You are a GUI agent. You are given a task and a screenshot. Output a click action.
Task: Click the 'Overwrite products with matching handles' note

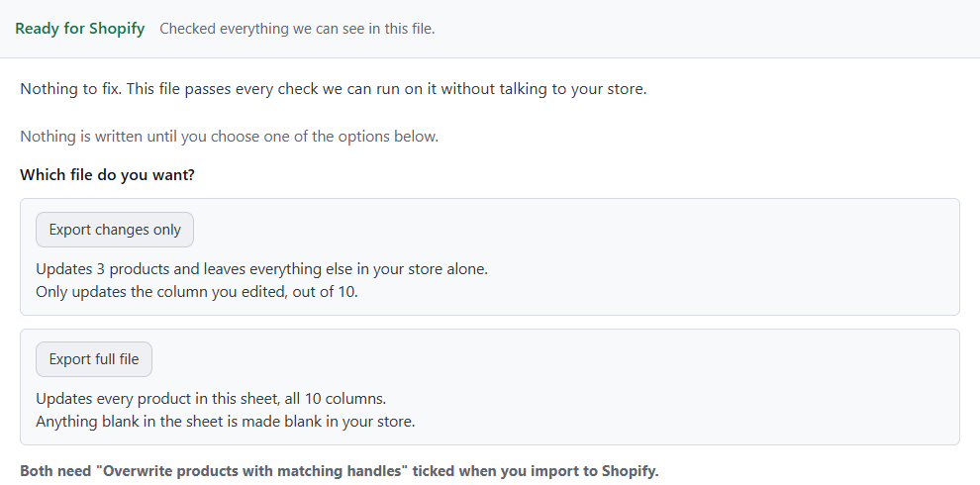[x=340, y=470]
